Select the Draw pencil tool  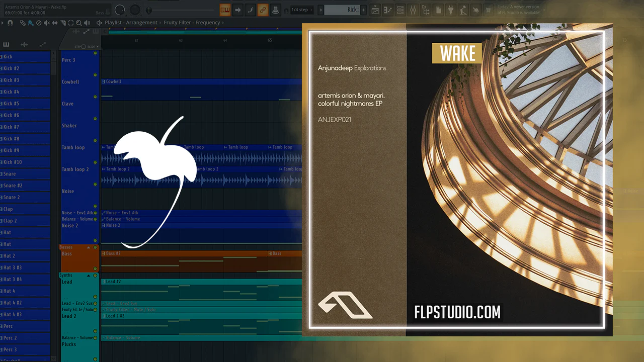tap(23, 23)
